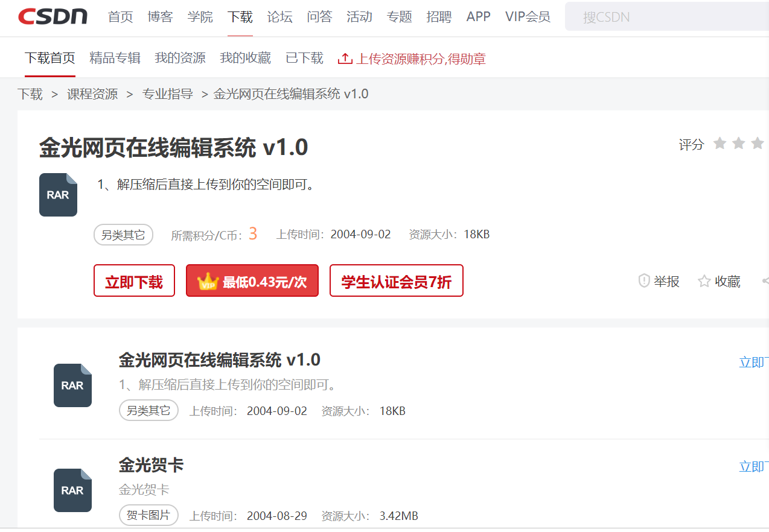The image size is (769, 532).
Task: Click the RAR icon of the first related listing
Action: pos(72,385)
